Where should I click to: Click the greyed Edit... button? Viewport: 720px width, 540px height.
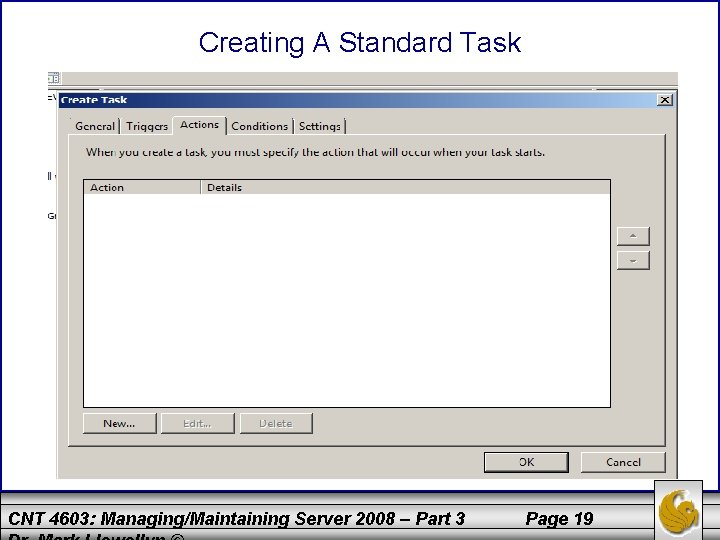pos(197,423)
